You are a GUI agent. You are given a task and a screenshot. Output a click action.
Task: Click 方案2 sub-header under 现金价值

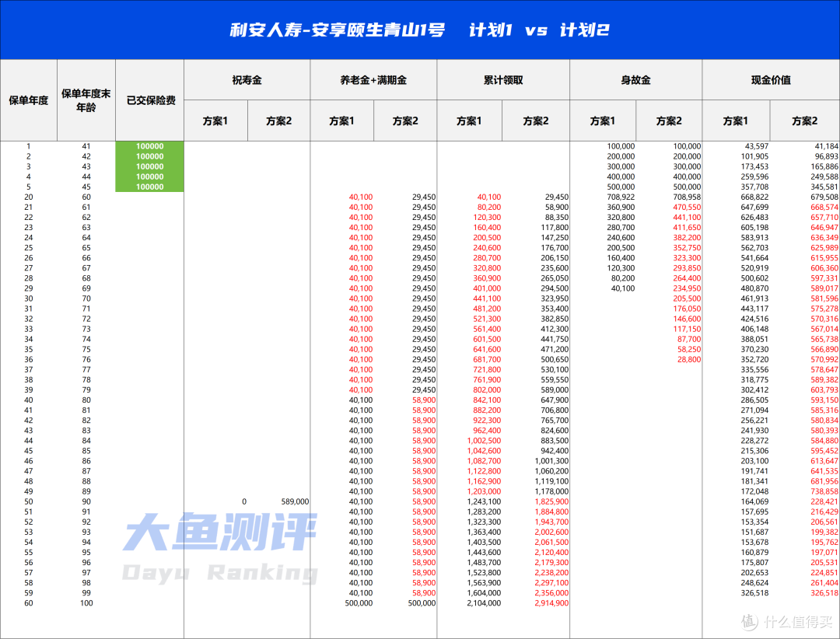pyautogui.click(x=805, y=121)
